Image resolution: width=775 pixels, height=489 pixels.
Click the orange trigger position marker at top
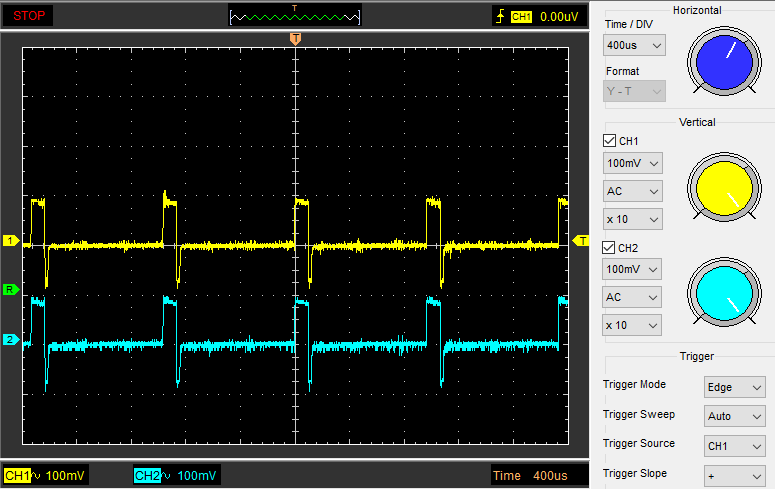pyautogui.click(x=295, y=38)
